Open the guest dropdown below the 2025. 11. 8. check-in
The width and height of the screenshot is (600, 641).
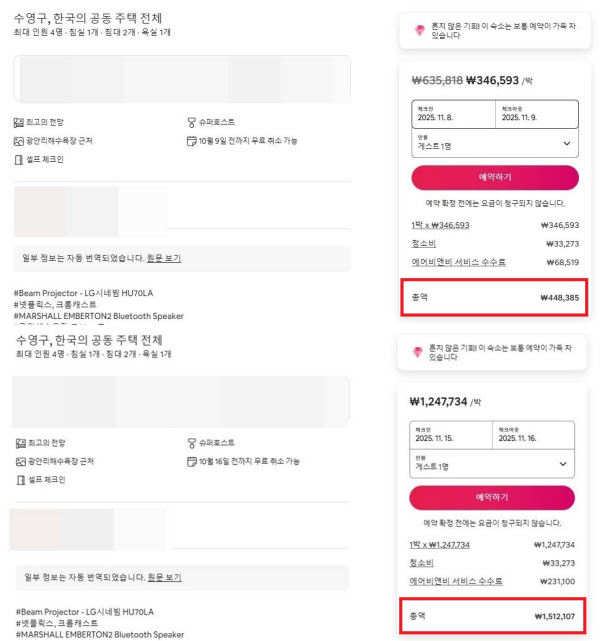click(x=494, y=144)
